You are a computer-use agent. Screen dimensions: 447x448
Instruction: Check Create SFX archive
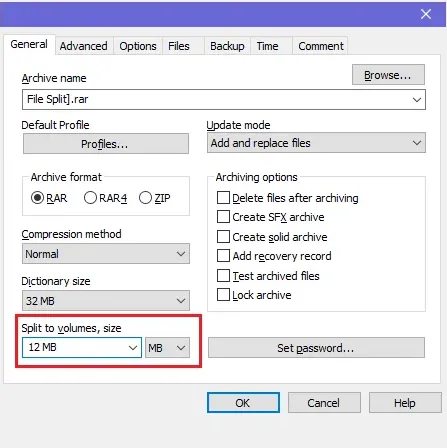pos(223,217)
